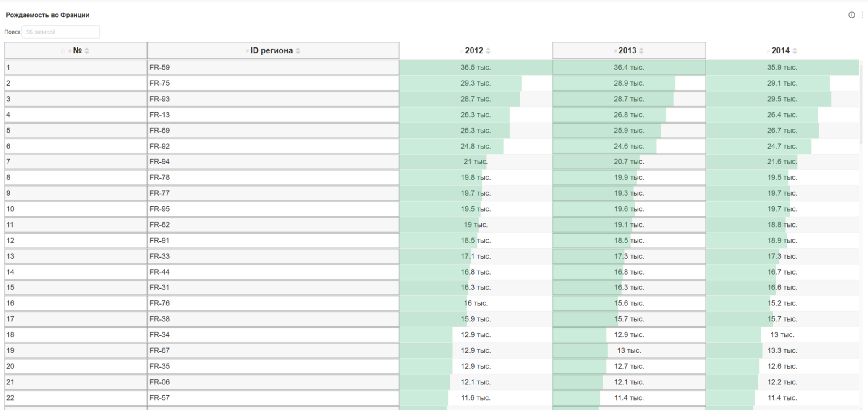
Task: Click the № column header label
Action: [77, 50]
